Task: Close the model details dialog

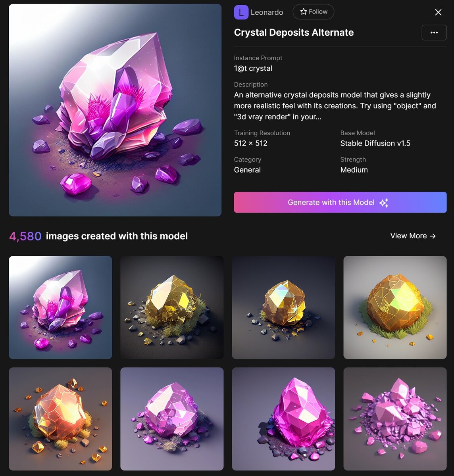Action: (x=438, y=12)
